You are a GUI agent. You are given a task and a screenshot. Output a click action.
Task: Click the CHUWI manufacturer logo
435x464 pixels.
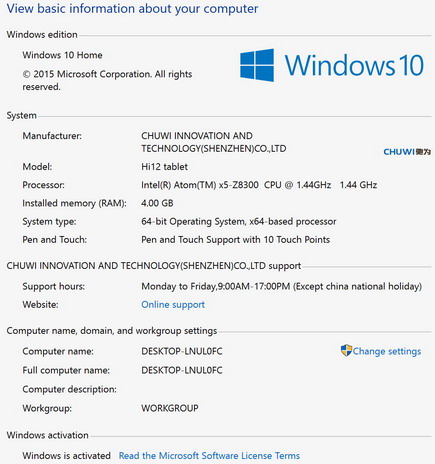[407, 152]
